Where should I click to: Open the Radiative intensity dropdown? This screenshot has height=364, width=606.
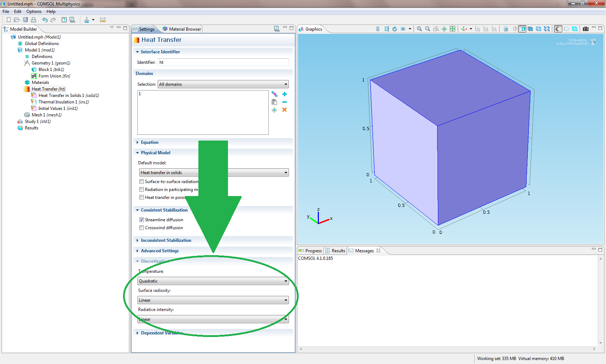(213, 319)
